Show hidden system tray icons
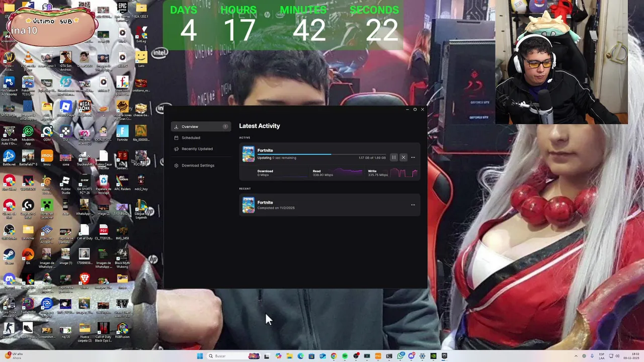The image size is (644, 362). pyautogui.click(x=577, y=356)
